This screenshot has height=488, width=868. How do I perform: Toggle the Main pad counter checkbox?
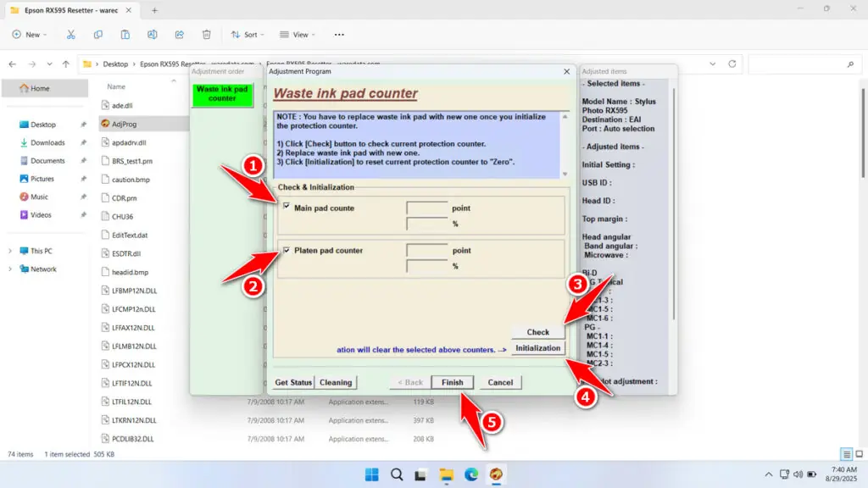tap(287, 206)
